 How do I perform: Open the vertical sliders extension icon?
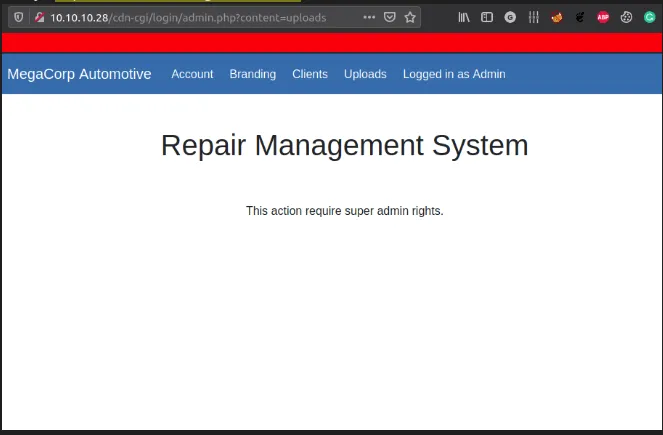point(534,17)
